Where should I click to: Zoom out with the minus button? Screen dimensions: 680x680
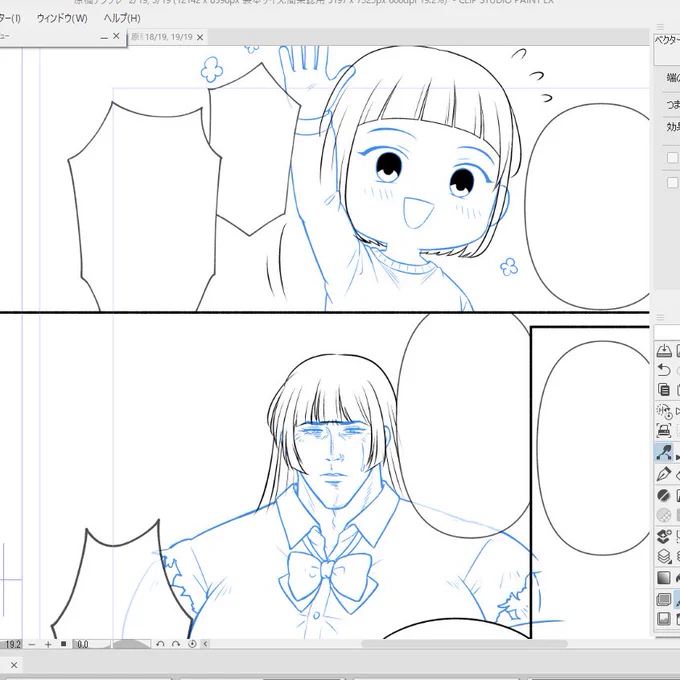[32, 644]
